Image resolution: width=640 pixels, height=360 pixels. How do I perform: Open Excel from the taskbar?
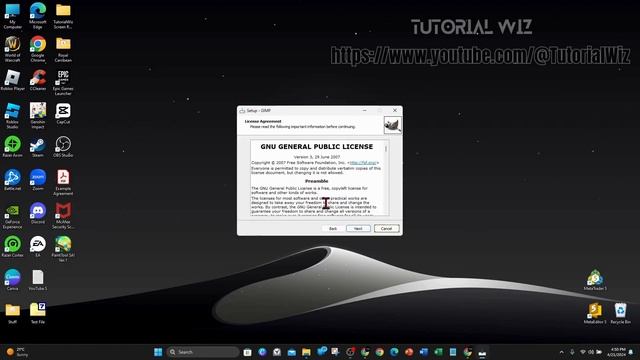(438, 352)
